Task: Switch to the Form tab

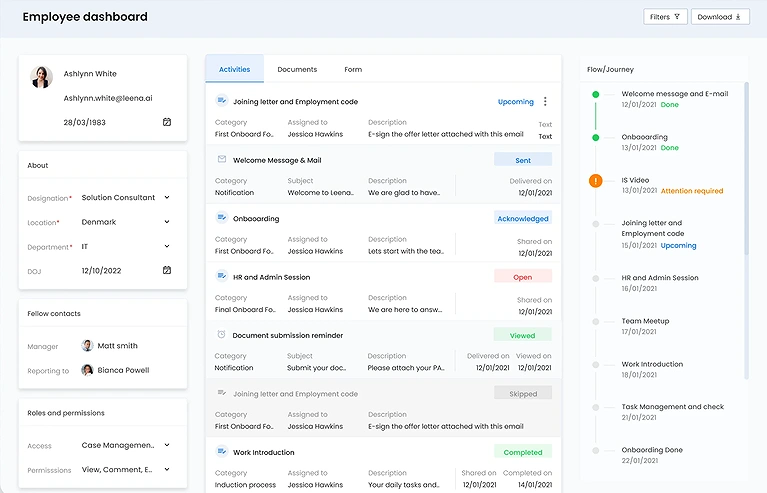Action: (x=353, y=69)
